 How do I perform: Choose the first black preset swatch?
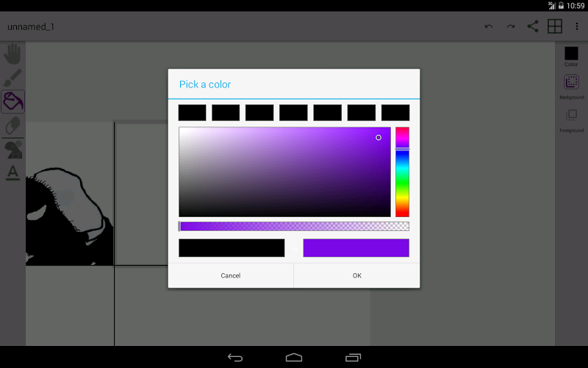(192, 113)
